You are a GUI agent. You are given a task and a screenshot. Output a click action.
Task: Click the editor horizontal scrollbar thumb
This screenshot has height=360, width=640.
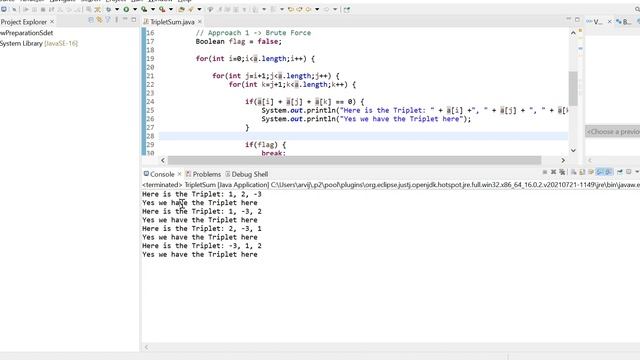pyautogui.click(x=354, y=160)
